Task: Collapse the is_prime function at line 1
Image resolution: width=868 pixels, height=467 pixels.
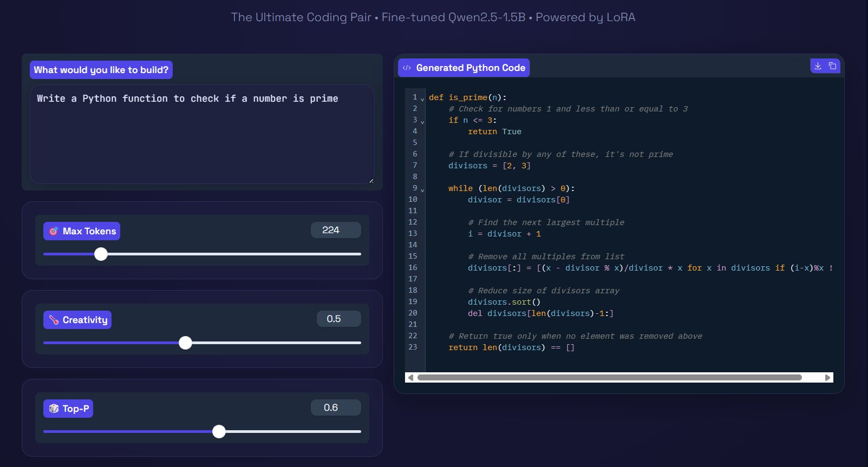Action: coord(422,99)
